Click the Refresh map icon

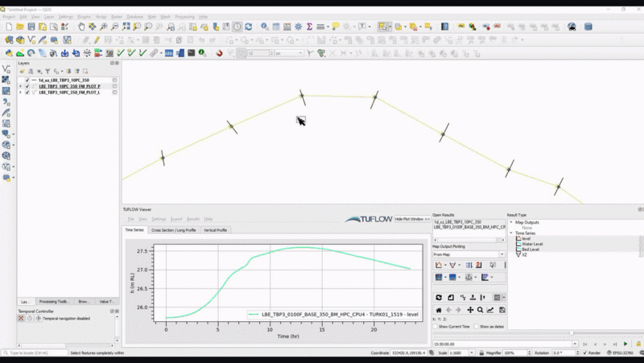[248, 27]
